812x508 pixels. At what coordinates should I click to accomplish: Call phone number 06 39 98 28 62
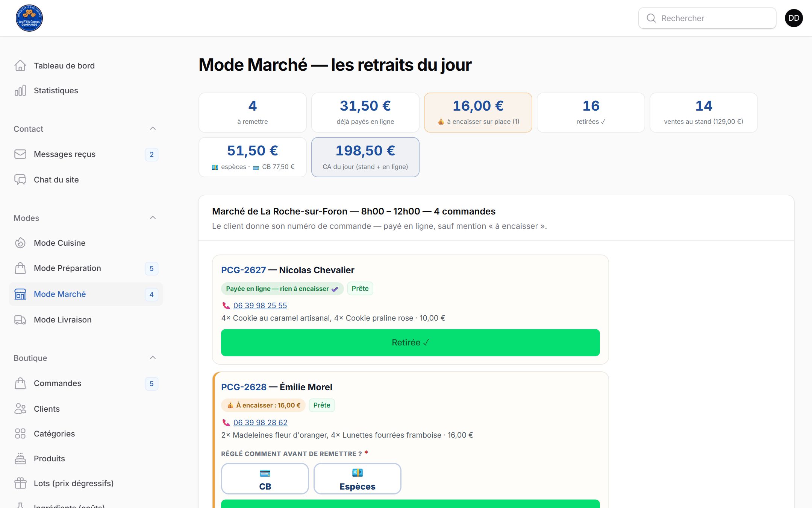click(x=261, y=423)
